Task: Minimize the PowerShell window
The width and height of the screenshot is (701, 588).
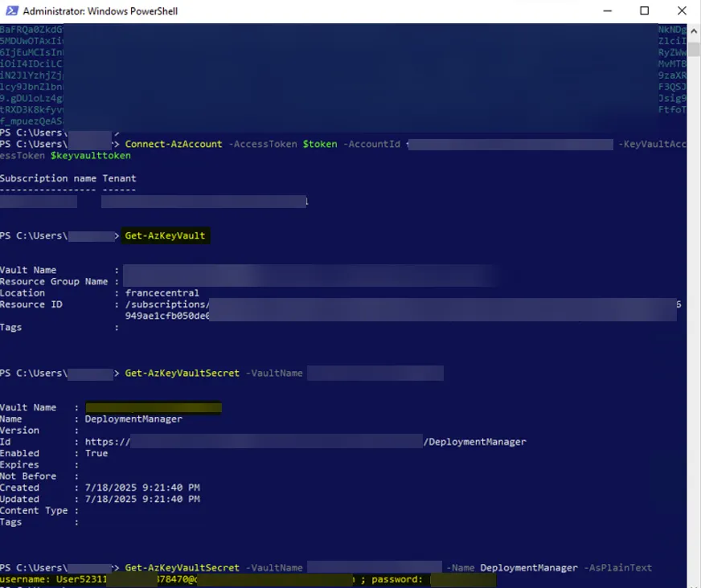Action: pos(607,11)
